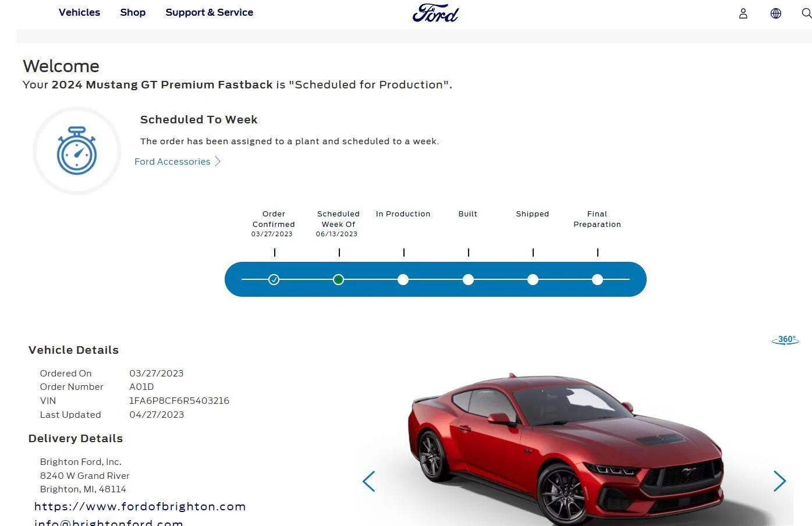Select the Order Confirmed progress marker
The image size is (812, 526).
(x=274, y=280)
